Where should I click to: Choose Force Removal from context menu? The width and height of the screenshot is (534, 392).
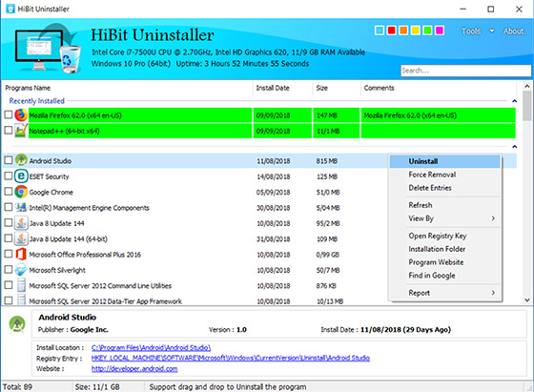click(x=432, y=175)
